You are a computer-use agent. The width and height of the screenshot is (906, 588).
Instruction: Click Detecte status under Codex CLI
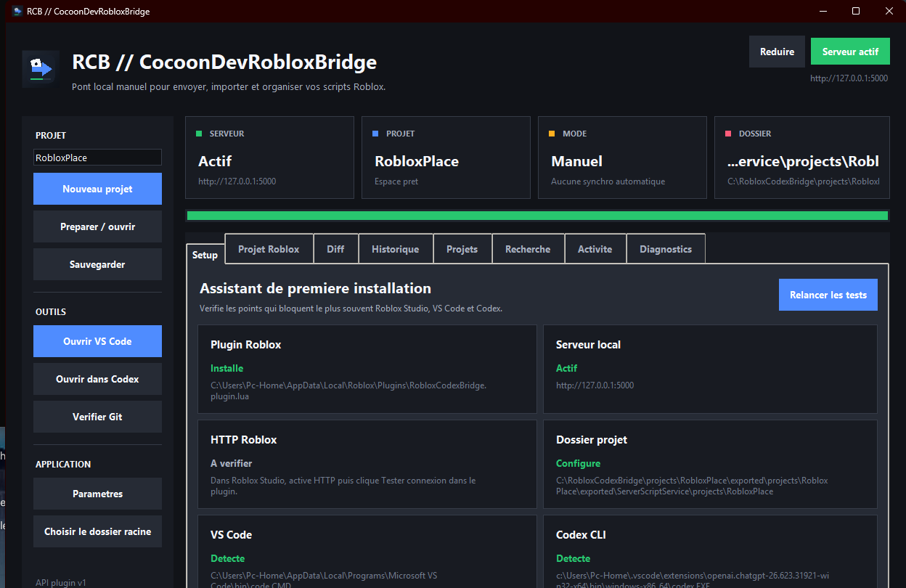pos(573,558)
